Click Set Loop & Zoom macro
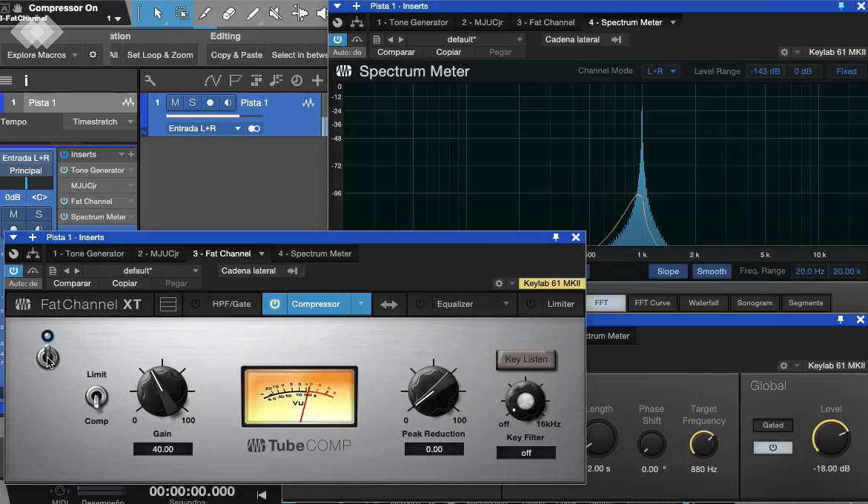This screenshot has width=868, height=504. pos(160,55)
